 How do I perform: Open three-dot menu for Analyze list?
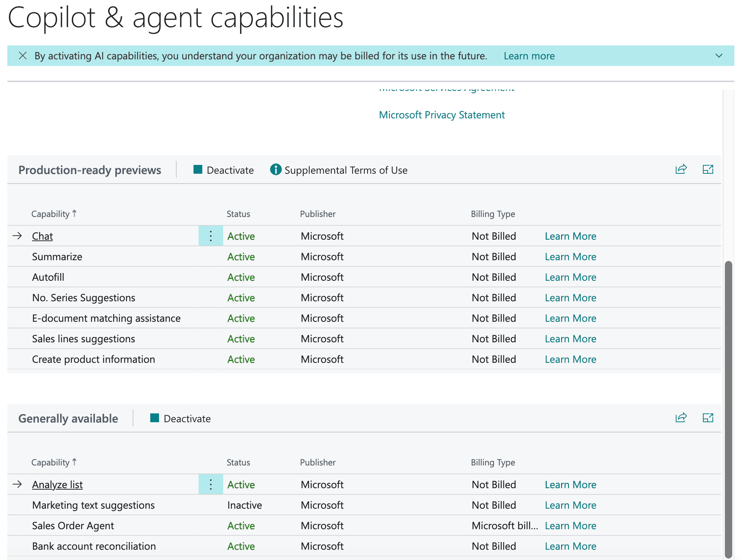[x=211, y=485]
